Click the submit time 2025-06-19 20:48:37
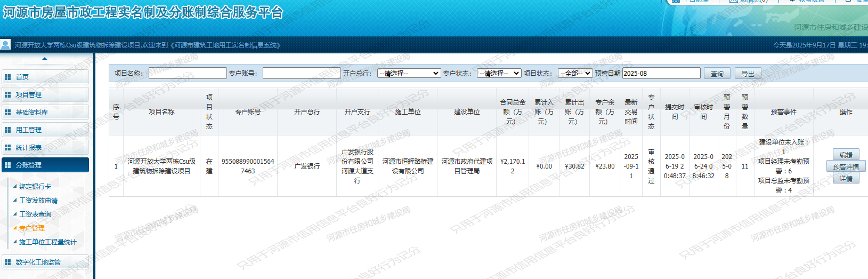Viewport: 868px width, 279px height. point(675,166)
